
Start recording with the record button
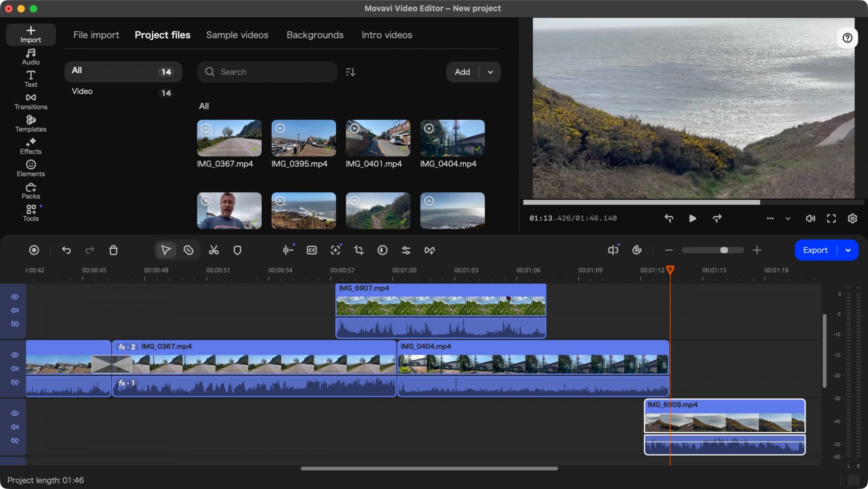[x=34, y=250]
